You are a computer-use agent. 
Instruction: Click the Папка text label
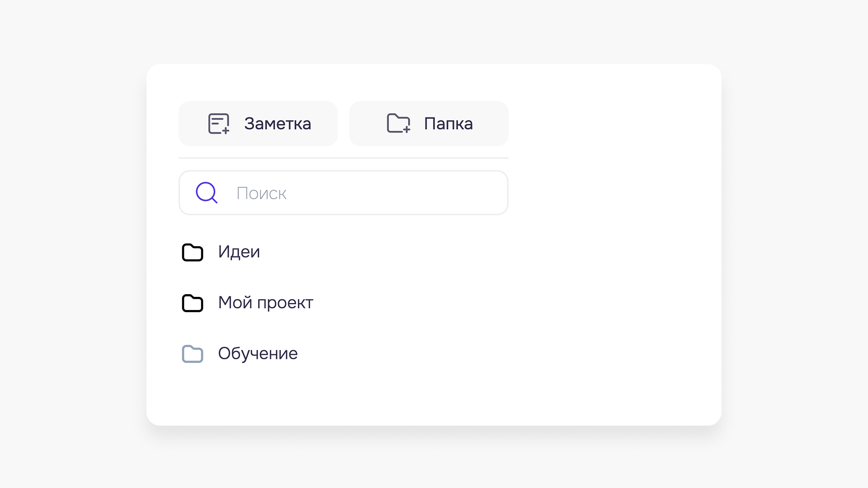(x=448, y=123)
